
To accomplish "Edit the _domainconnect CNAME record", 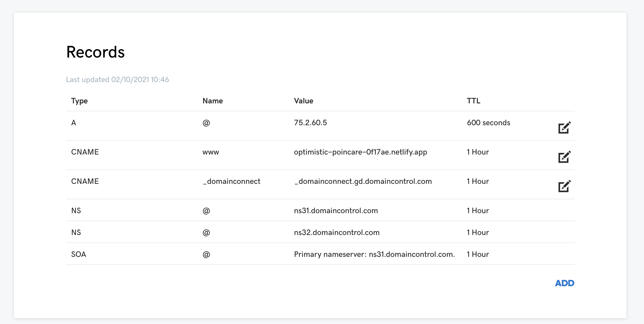I will tap(564, 186).
